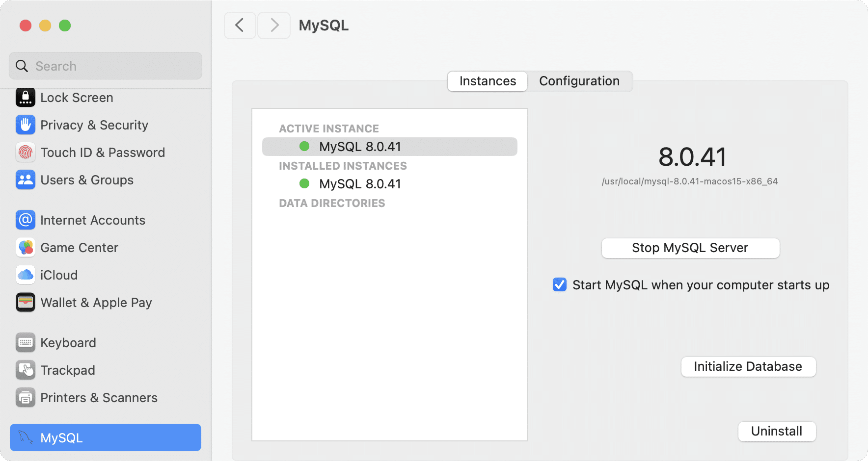Click inside the Search field
Image resolution: width=868 pixels, height=461 pixels.
105,65
